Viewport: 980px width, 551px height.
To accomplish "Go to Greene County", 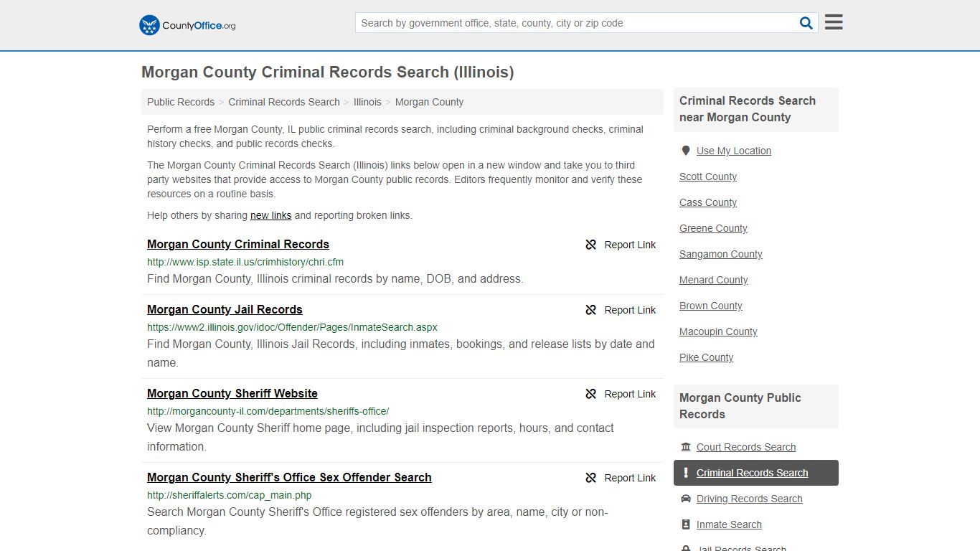I will 713,228.
